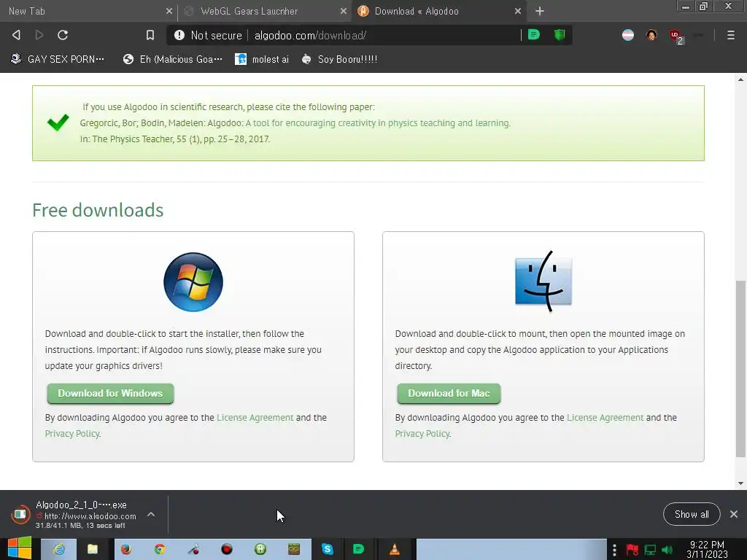Open License Agreement link in Mac card
Image resolution: width=747 pixels, height=560 pixels.
pos(605,418)
